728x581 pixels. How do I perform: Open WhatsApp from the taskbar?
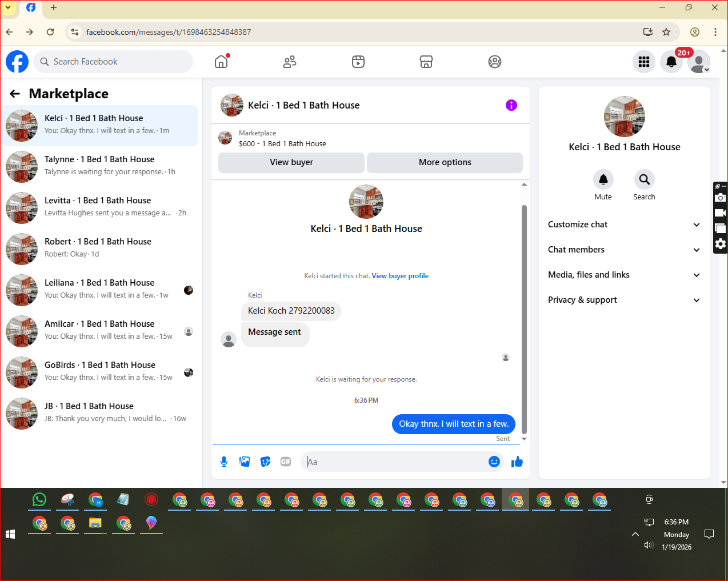tap(39, 500)
